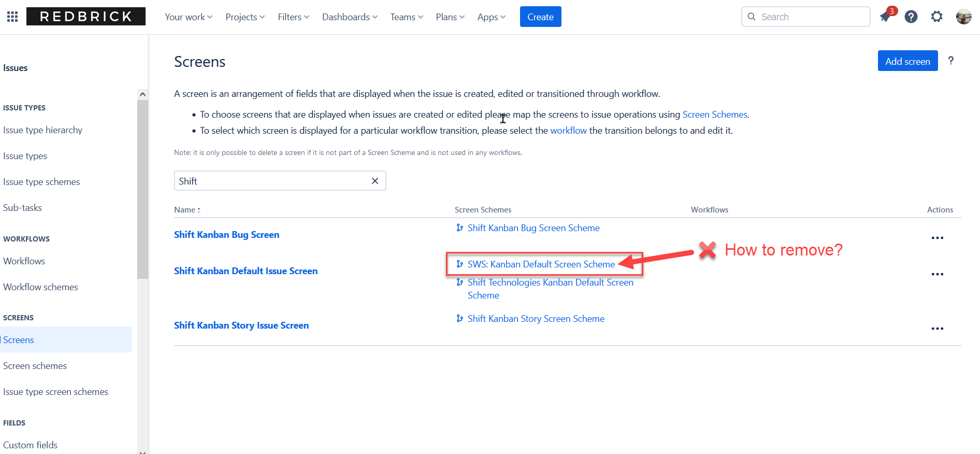The height and width of the screenshot is (454, 980).
Task: Sort the table by Name column
Action: point(188,210)
